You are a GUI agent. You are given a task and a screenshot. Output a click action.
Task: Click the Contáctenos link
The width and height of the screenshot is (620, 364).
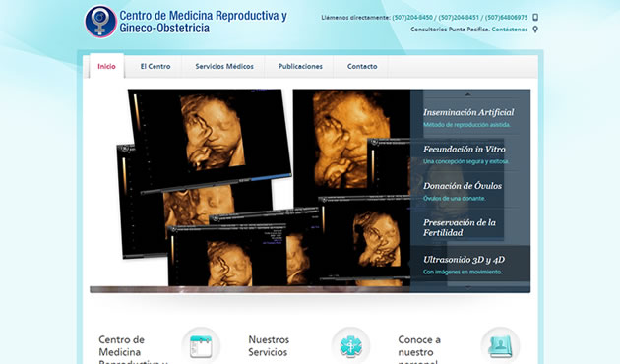[510, 30]
